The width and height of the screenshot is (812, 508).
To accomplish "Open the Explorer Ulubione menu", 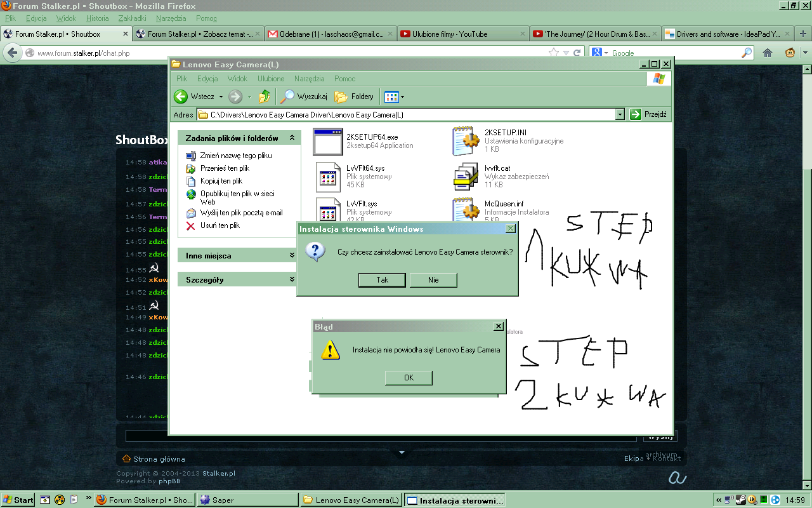I will (271, 79).
